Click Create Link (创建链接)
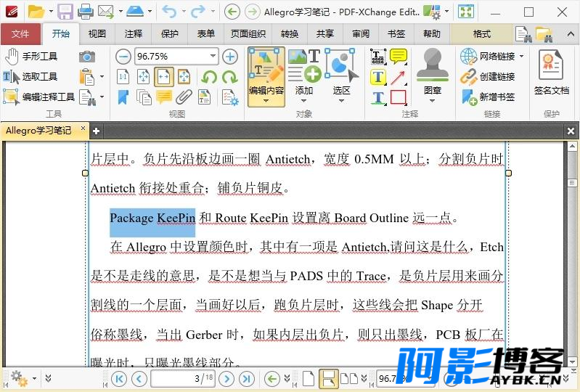The image size is (580, 392). (488, 76)
